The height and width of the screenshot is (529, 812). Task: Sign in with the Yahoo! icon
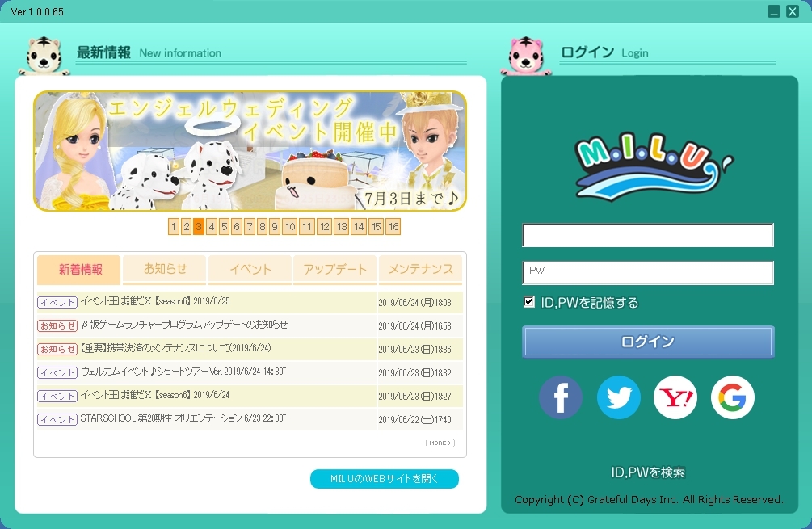675,397
